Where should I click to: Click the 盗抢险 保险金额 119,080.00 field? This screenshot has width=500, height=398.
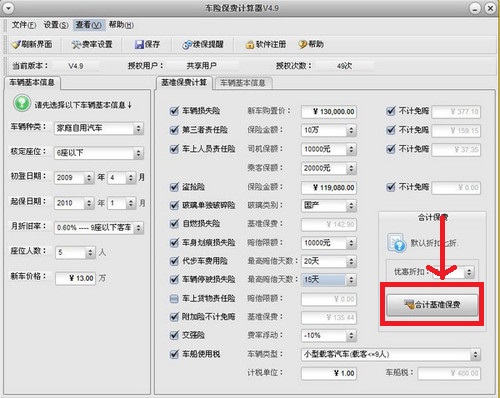pos(329,188)
